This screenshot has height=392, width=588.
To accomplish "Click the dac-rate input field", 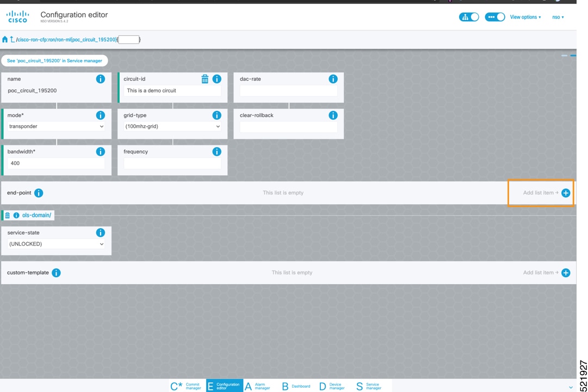I will tap(289, 90).
